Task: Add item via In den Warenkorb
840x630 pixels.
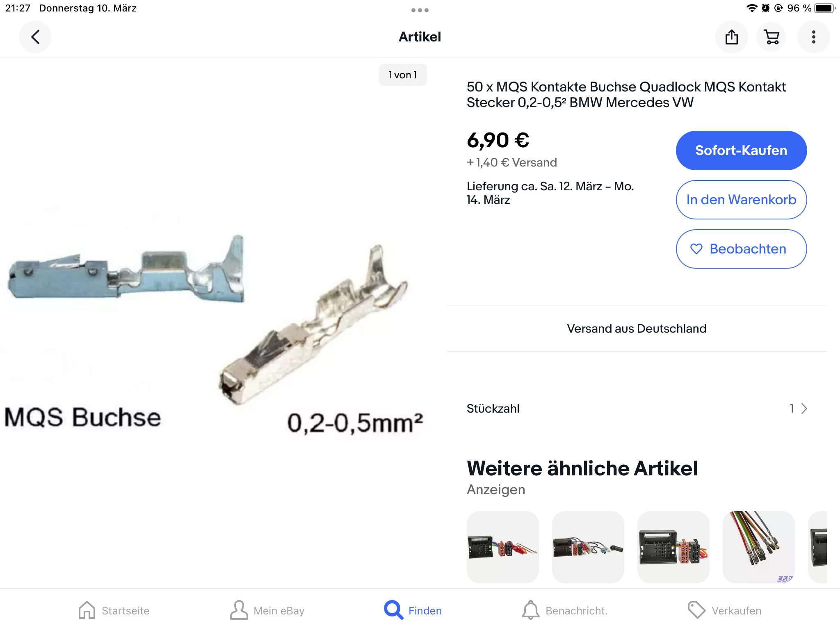Action: coord(741,200)
